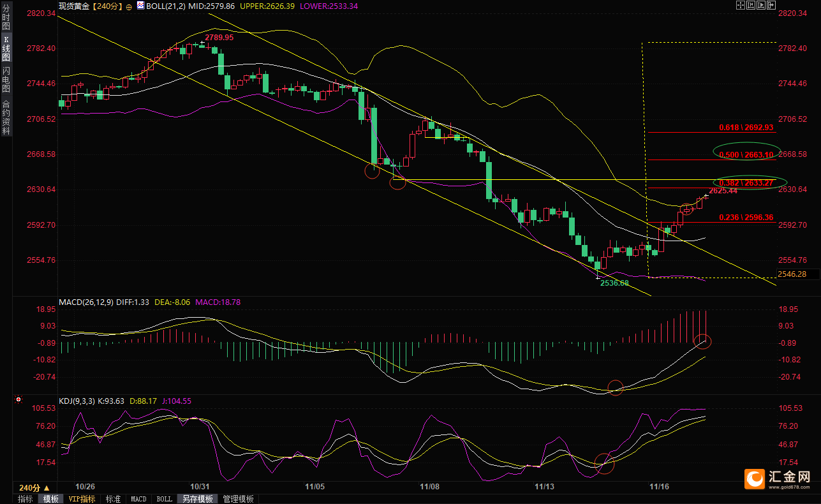Click the VIP指标 tab

[82, 499]
